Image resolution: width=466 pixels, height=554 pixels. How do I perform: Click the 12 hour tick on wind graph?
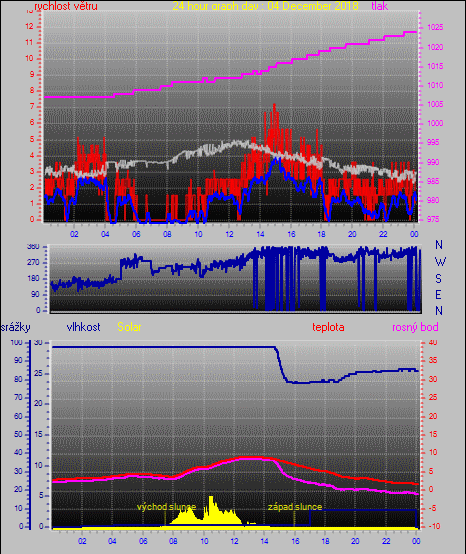coord(229,234)
